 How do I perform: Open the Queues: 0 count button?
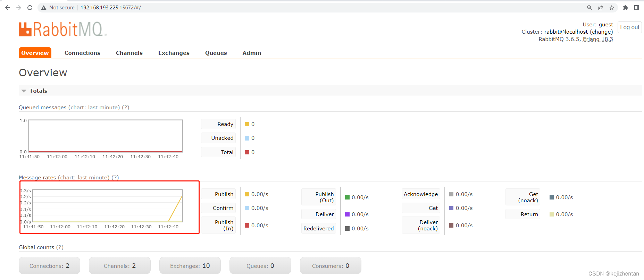[260, 266]
